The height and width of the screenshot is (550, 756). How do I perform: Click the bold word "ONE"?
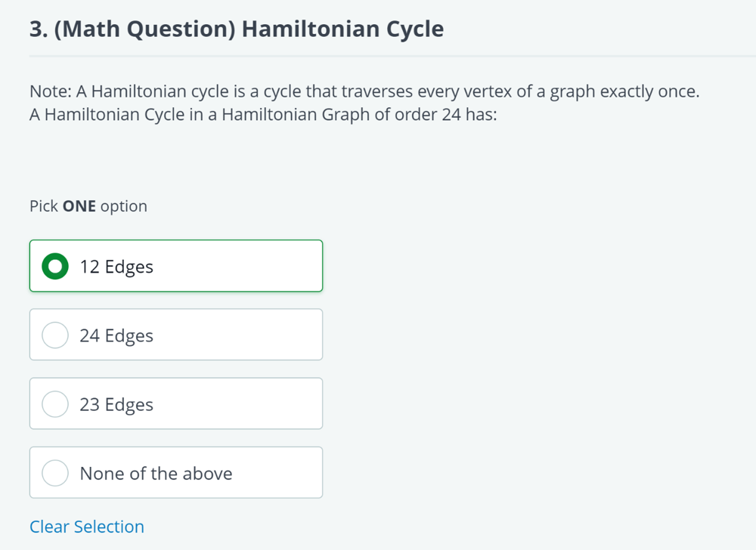tap(79, 206)
